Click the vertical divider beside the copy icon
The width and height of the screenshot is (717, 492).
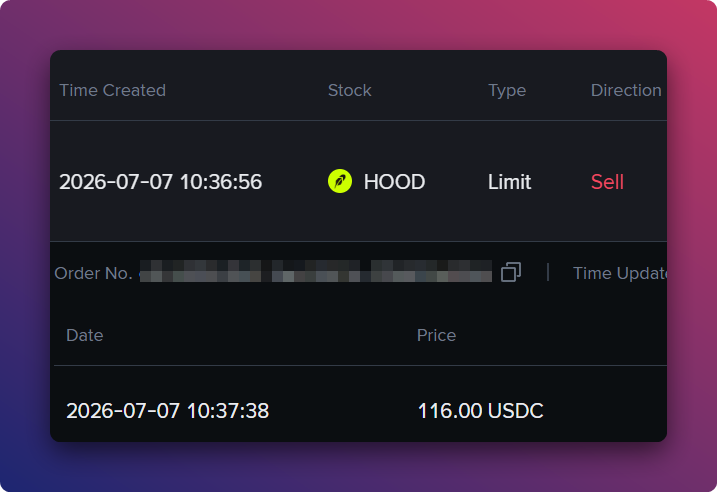tap(548, 273)
